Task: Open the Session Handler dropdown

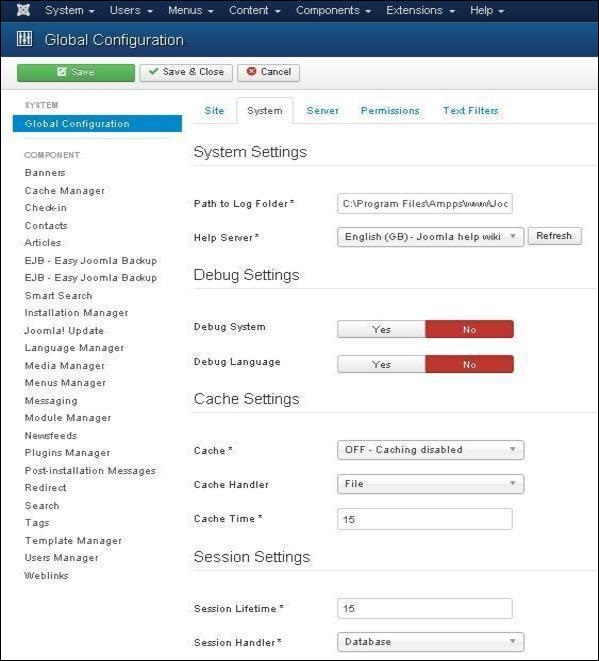Action: (430, 642)
